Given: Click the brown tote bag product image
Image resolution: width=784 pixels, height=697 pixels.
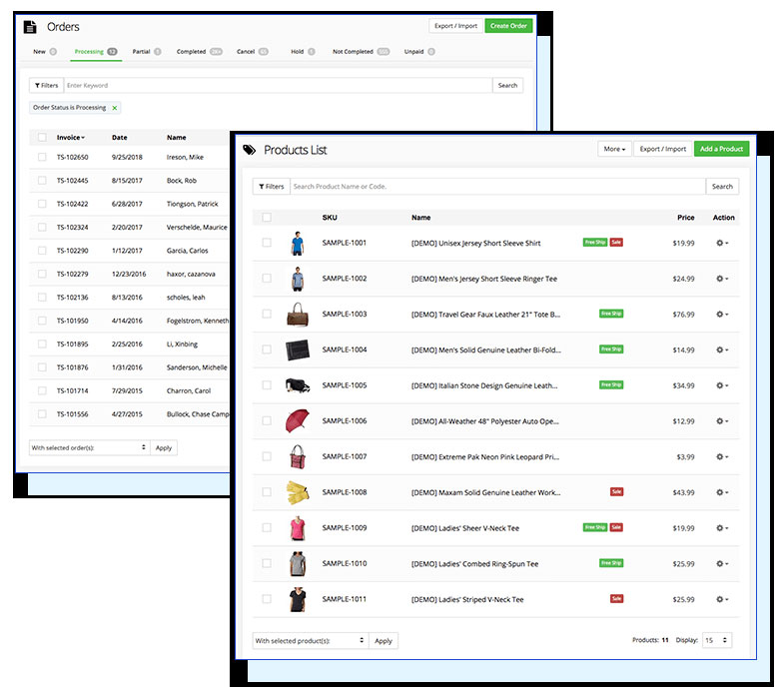Looking at the screenshot, I should point(296,314).
